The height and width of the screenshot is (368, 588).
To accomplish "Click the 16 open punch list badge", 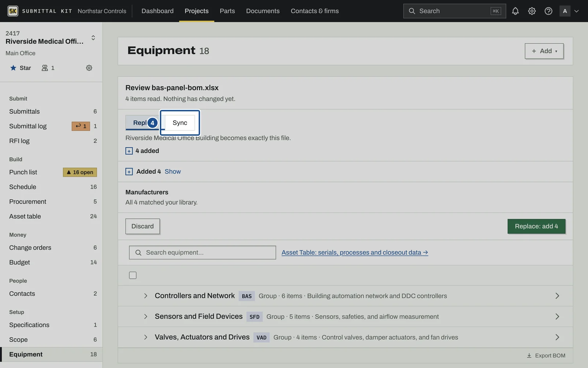I will coord(80,172).
